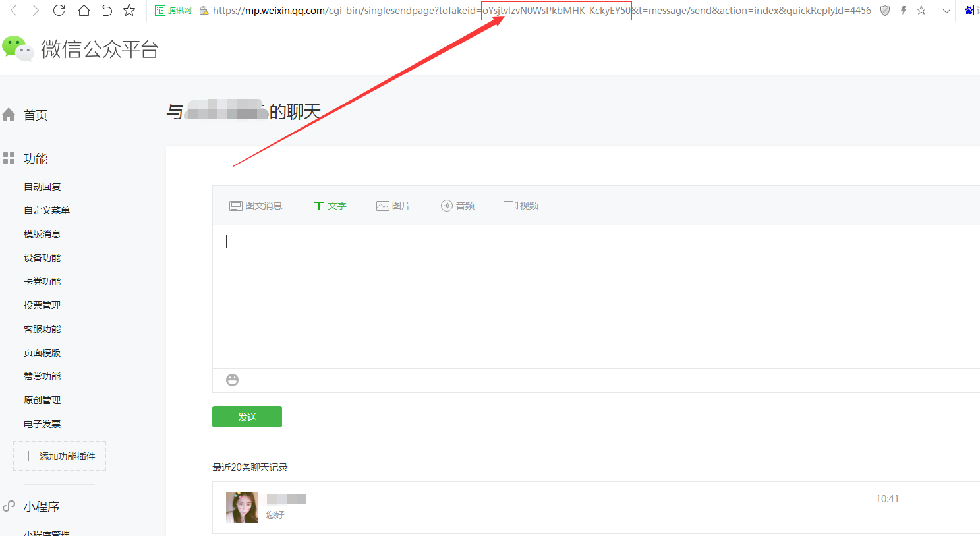
Task: Open the 微信公众平台 title link
Action: (100, 49)
